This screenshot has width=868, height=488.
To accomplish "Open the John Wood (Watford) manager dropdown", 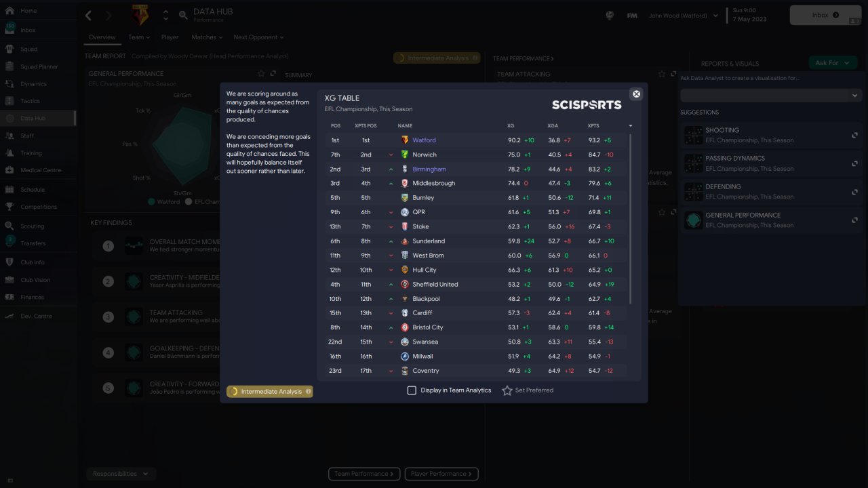I will (x=684, y=16).
